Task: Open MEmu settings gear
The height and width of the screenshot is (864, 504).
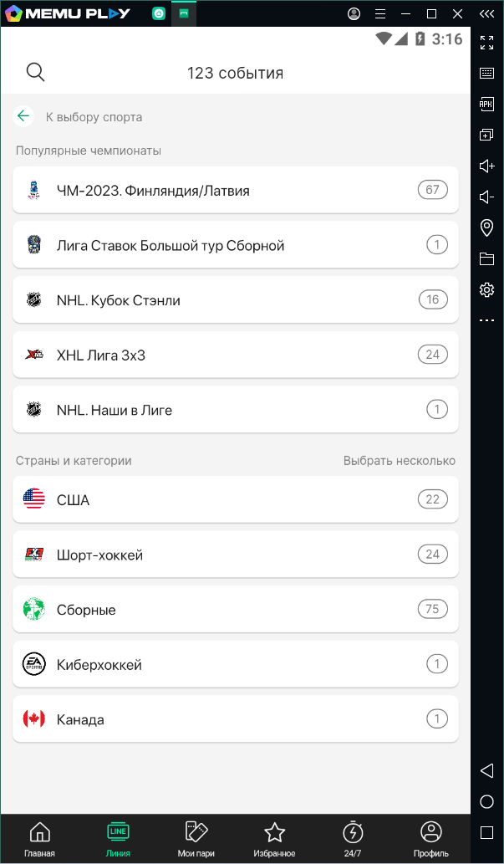Action: (x=486, y=289)
